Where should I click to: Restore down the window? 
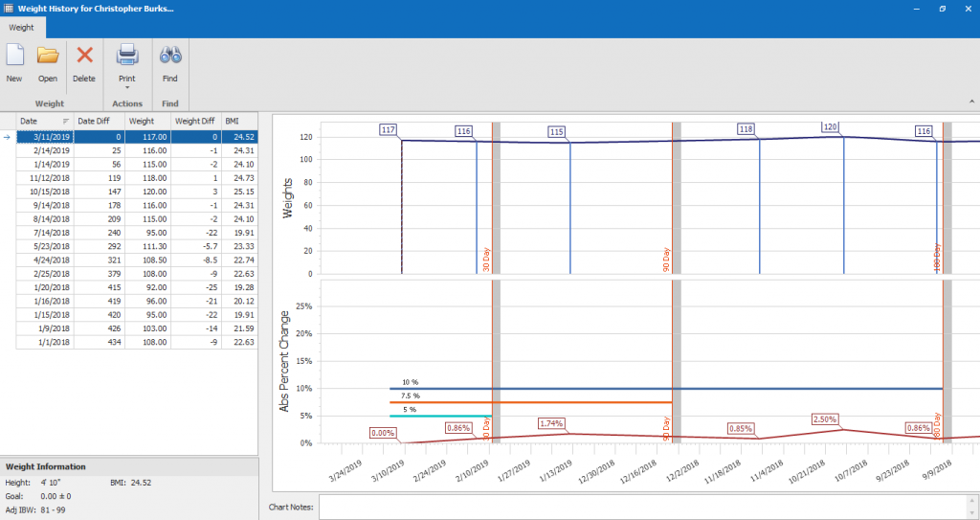pyautogui.click(x=942, y=9)
